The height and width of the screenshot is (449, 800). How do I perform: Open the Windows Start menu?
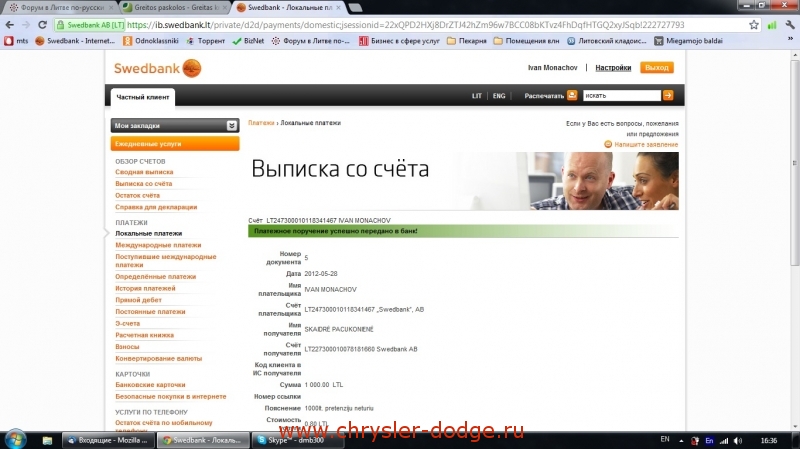pyautogui.click(x=14, y=440)
